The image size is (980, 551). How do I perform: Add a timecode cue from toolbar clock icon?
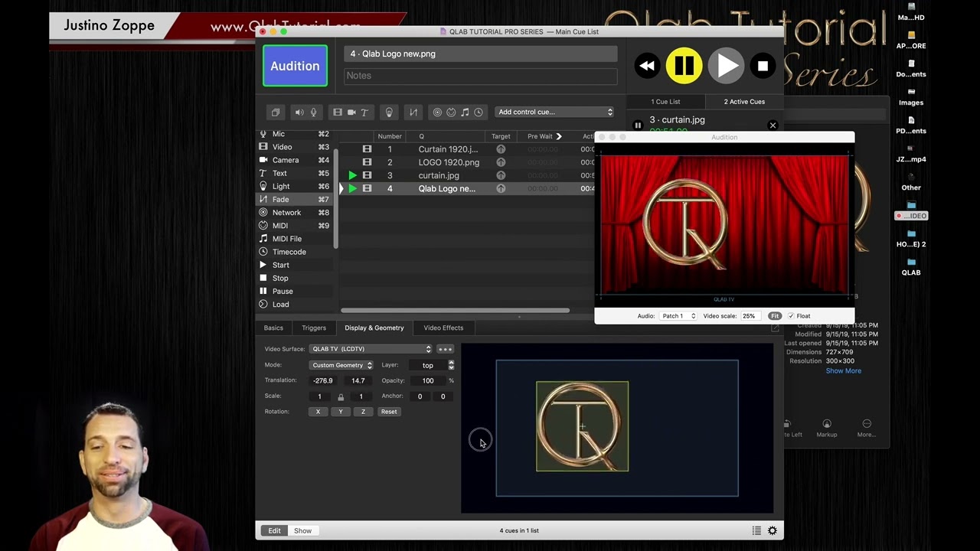479,112
